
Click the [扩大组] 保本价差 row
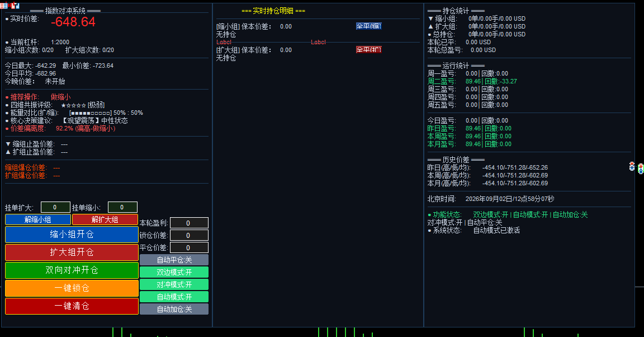(254, 50)
